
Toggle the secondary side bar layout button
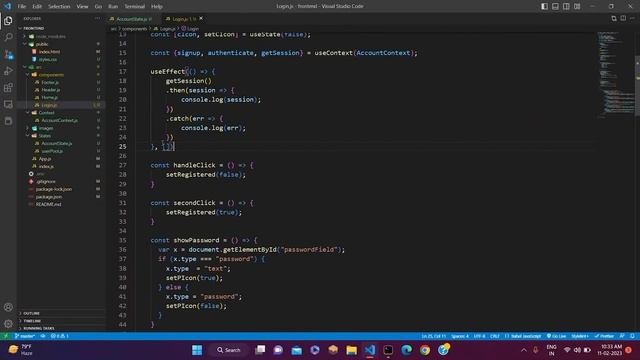click(x=566, y=6)
